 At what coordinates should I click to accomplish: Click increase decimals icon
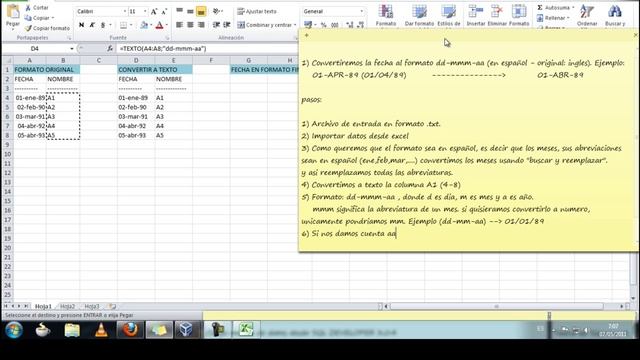click(350, 25)
